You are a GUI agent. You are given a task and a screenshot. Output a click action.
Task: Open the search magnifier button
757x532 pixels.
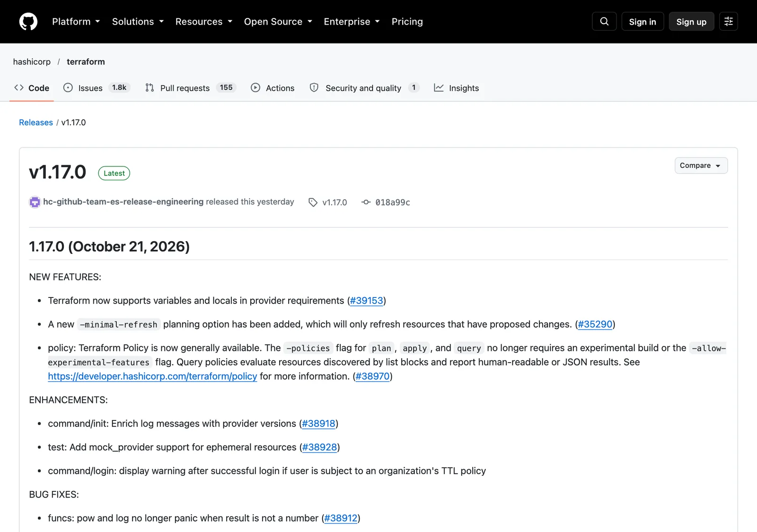[x=604, y=22]
